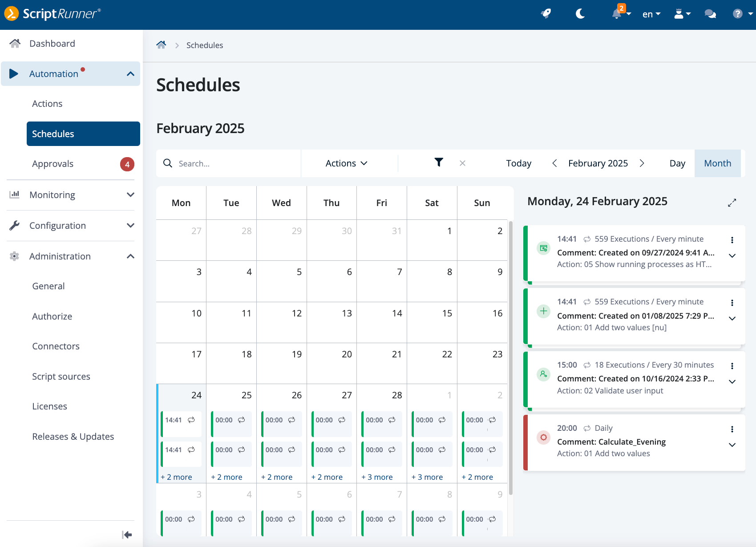Expand the Calculate_Evening schedule card
The height and width of the screenshot is (547, 756).
coord(732,445)
